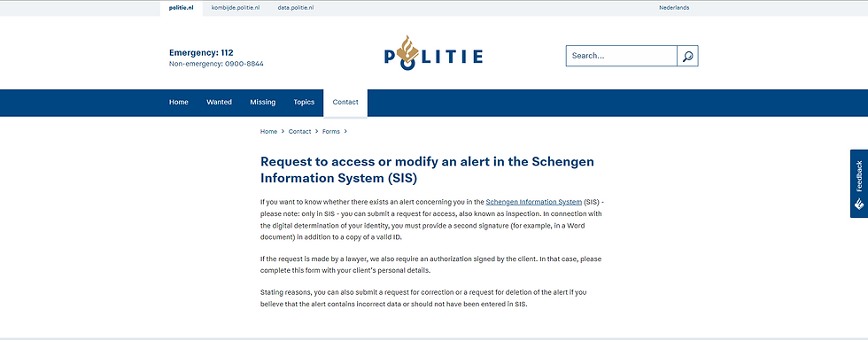Click the Home breadcrumb link
Screen dimensions: 868x340
click(x=268, y=132)
